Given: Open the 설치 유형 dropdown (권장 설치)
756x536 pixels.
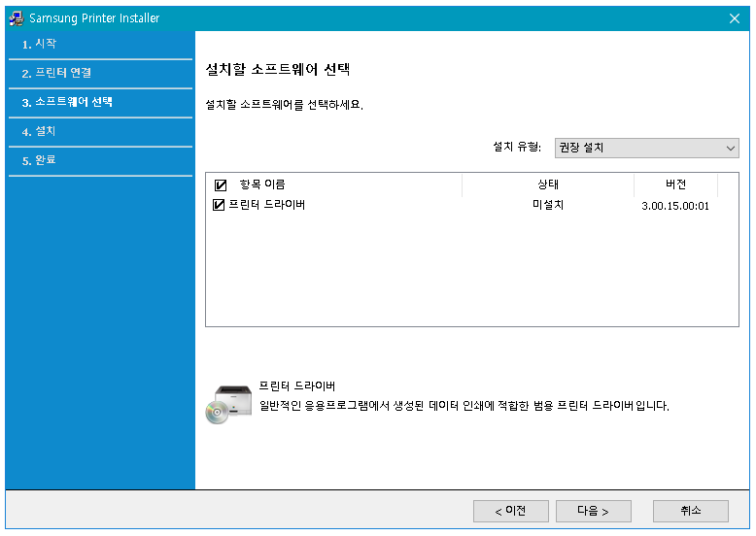Looking at the screenshot, I should coord(646,148).
